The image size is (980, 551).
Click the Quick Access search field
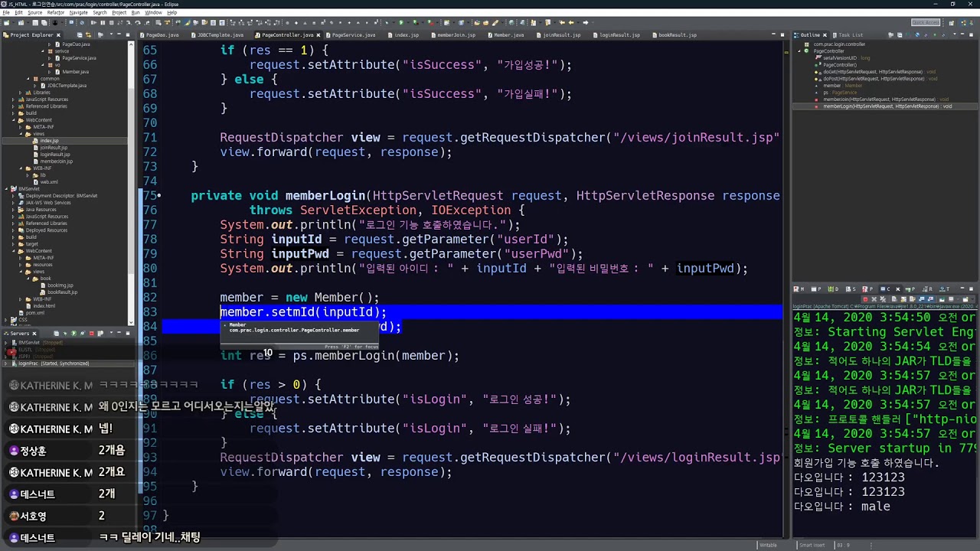click(926, 22)
